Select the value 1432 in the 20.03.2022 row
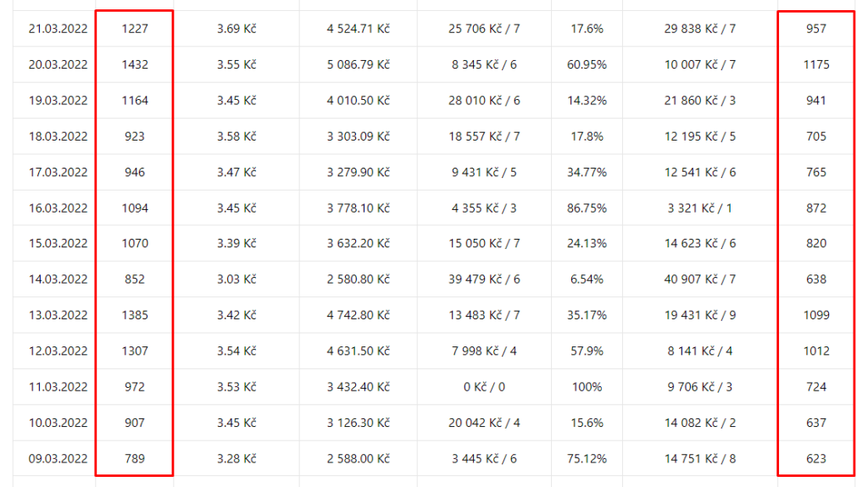This screenshot has height=487, width=868. point(135,64)
